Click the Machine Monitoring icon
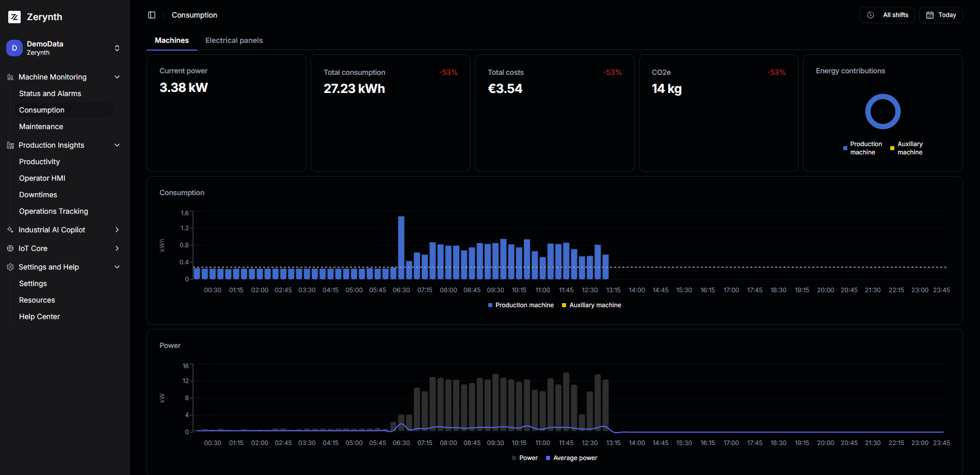Viewport: 980px width, 475px height. point(9,76)
